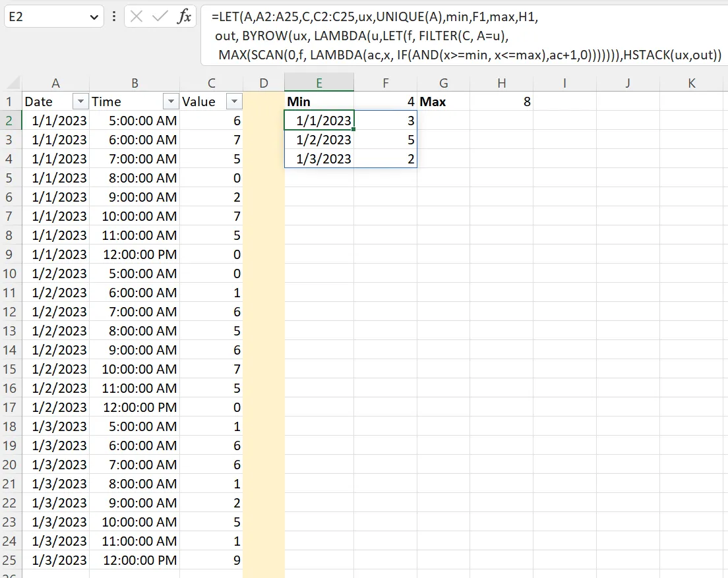Select column F header
The image size is (728, 578).
click(x=385, y=83)
